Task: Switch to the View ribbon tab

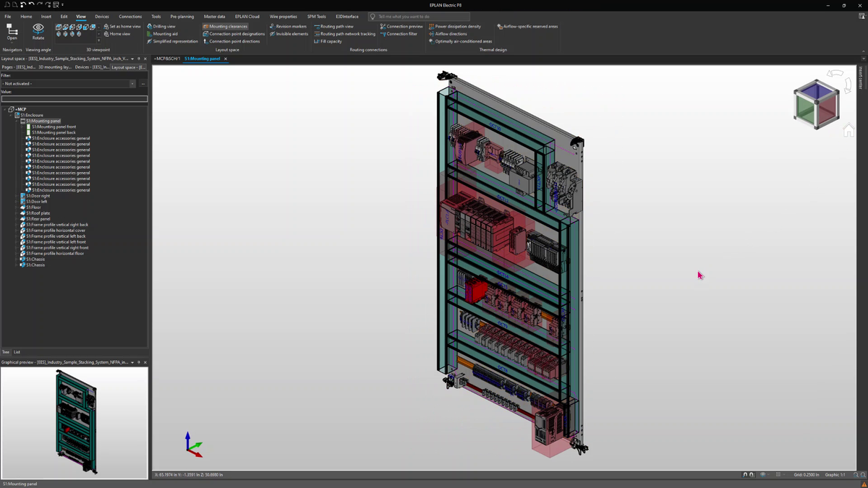Action: [81, 16]
